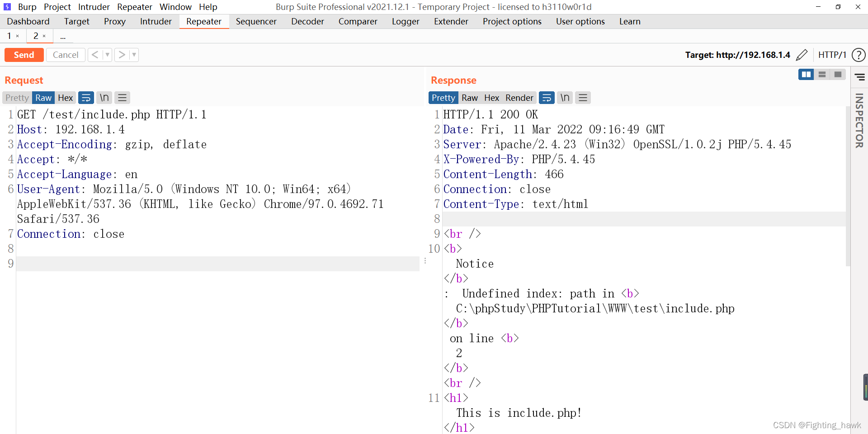Click 'Content-Length: 466' response header
Image resolution: width=868 pixels, height=434 pixels.
504,174
